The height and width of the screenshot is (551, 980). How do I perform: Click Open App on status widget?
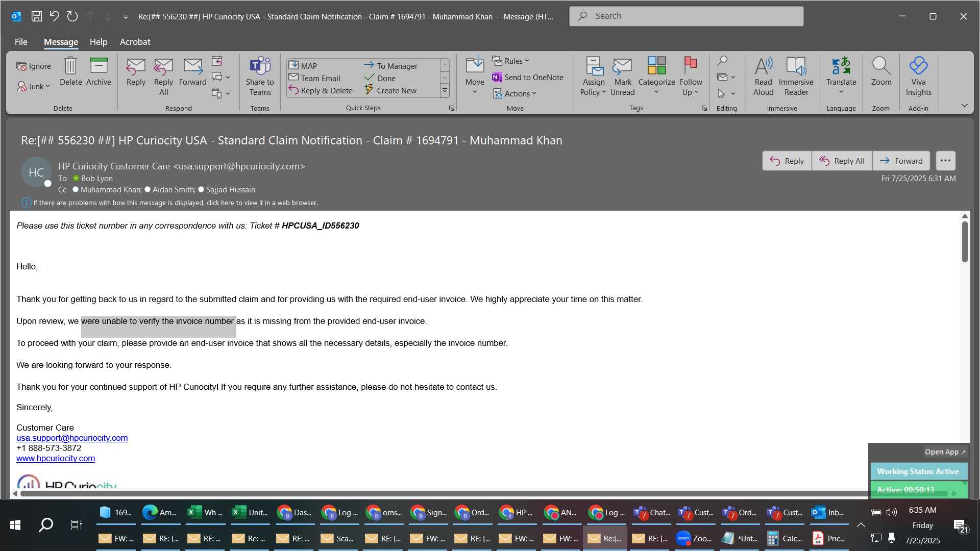[945, 452]
